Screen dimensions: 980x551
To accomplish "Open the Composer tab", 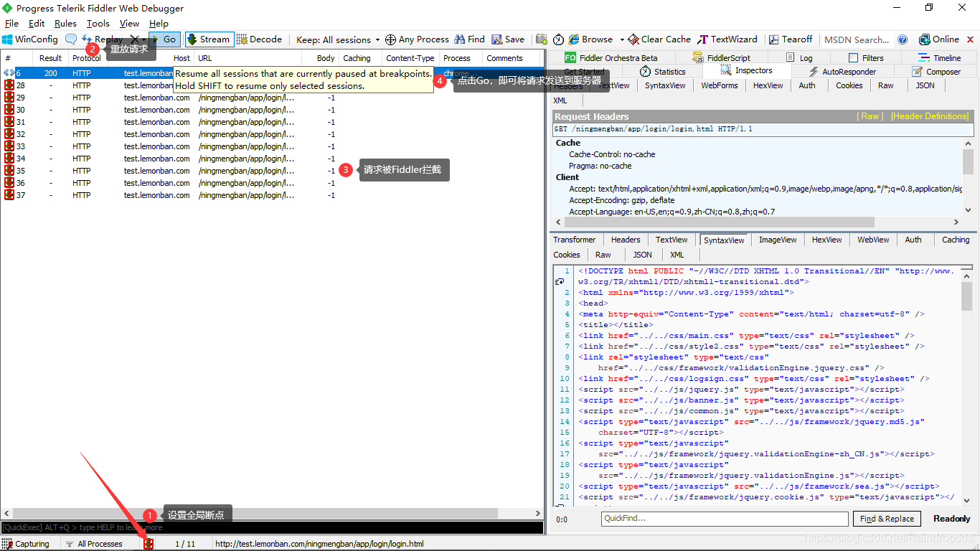I will click(936, 72).
